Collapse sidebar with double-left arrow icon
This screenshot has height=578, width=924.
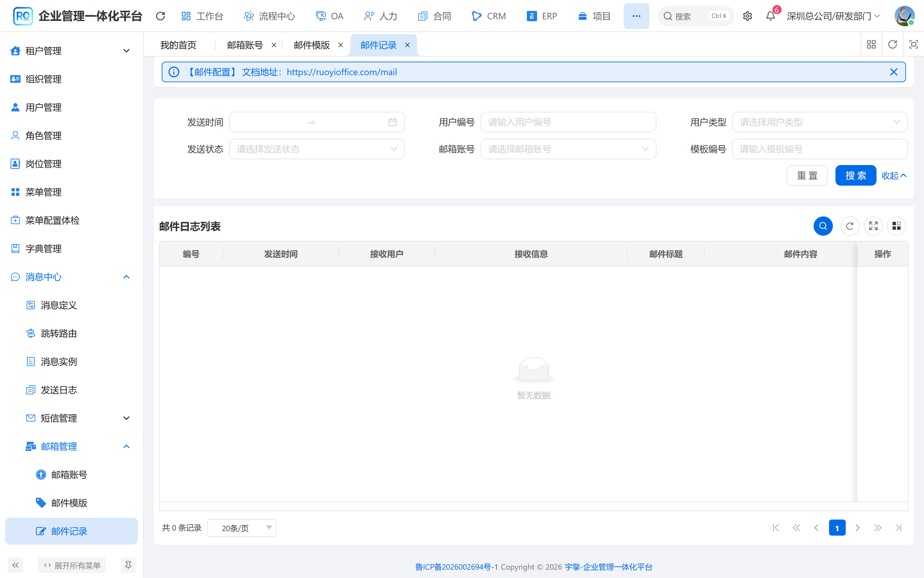(x=15, y=565)
